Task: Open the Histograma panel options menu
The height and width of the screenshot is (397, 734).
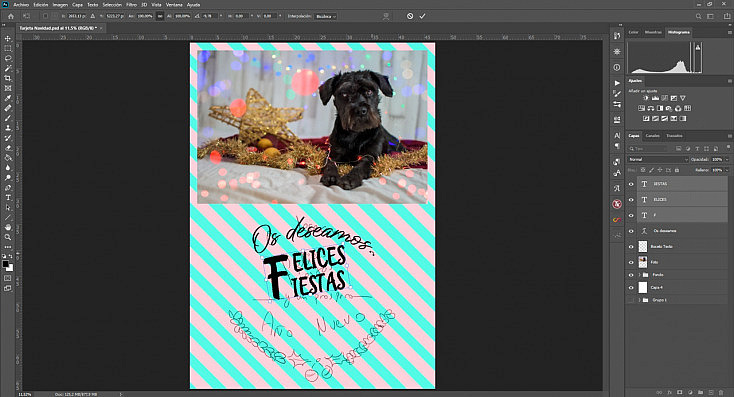Action: (x=729, y=32)
